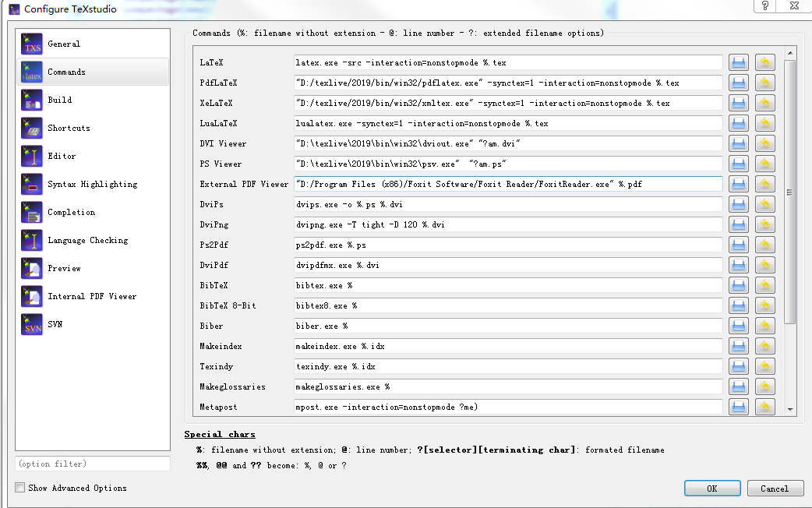Confirm settings with the OK button
812x508 pixels.
click(x=711, y=488)
